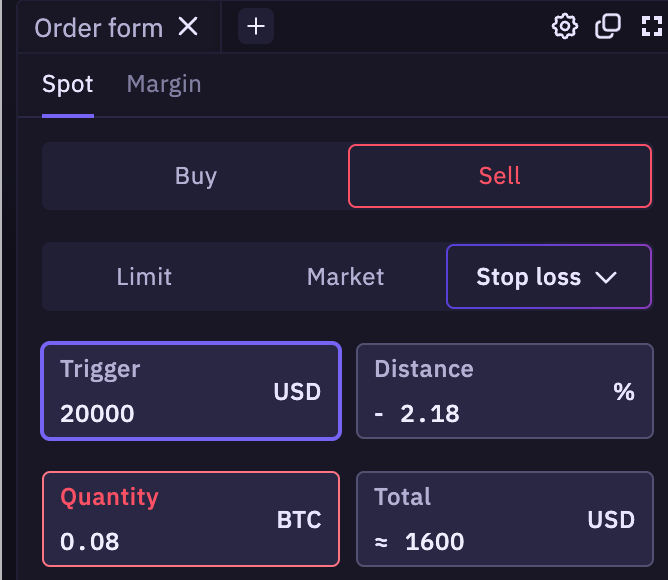Switch to the Margin tab
This screenshot has width=668, height=580.
164,85
